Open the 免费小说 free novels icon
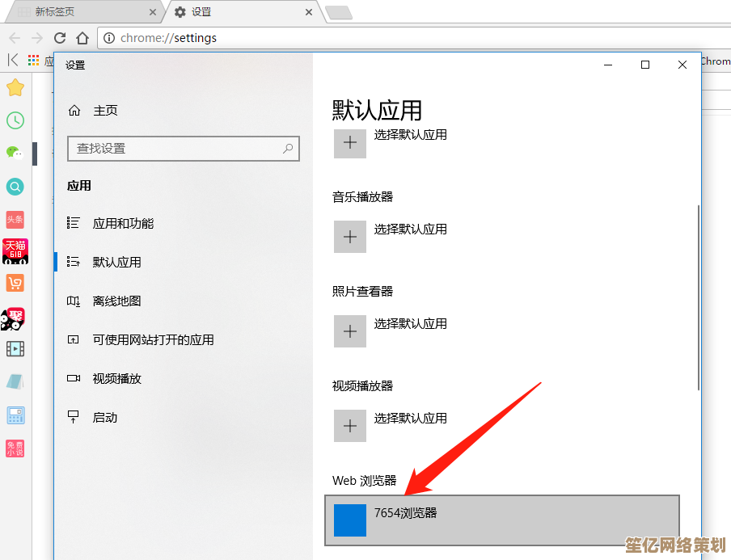Image resolution: width=731 pixels, height=560 pixels. [x=15, y=448]
